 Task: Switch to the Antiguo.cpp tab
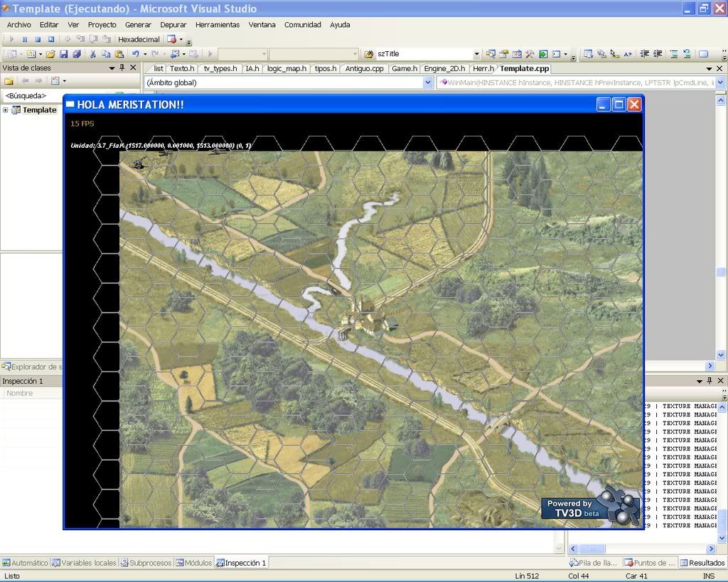tap(364, 69)
